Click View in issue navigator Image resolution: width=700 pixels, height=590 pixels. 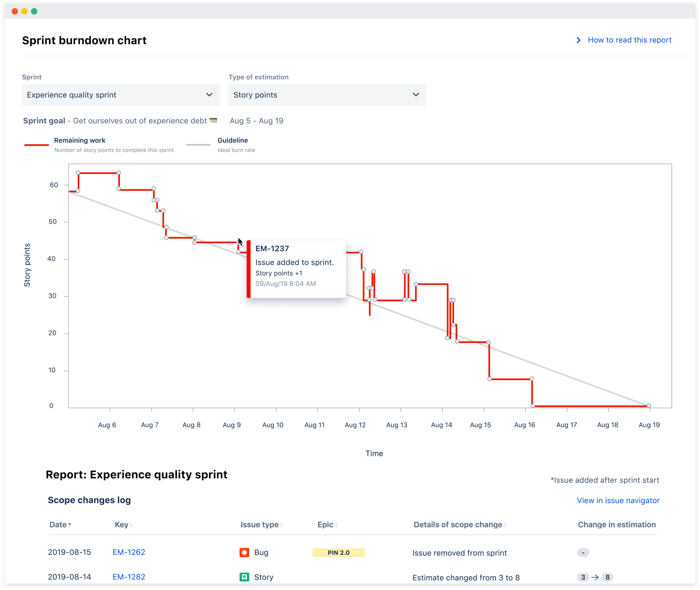click(x=618, y=500)
